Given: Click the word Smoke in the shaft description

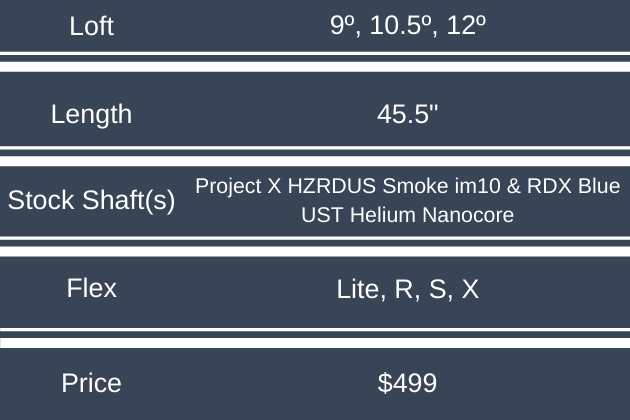Looking at the screenshot, I should click(415, 187).
